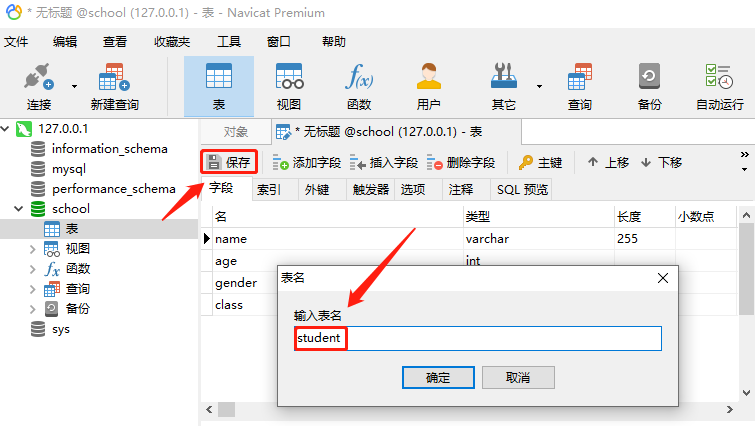Click 取消 to cancel dialog
Screen dimensions: 755x426
(x=518, y=377)
